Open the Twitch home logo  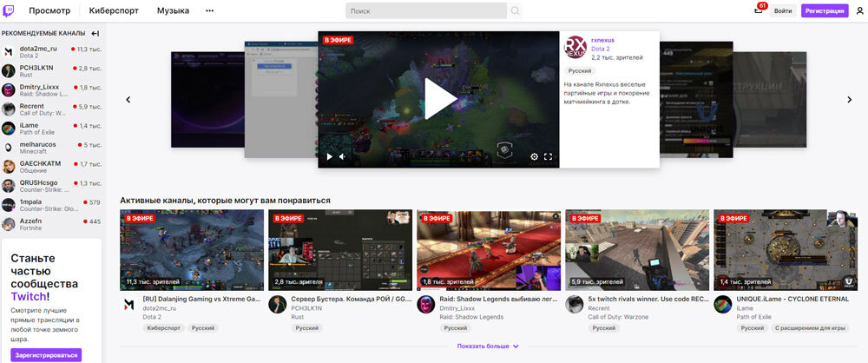[10, 10]
